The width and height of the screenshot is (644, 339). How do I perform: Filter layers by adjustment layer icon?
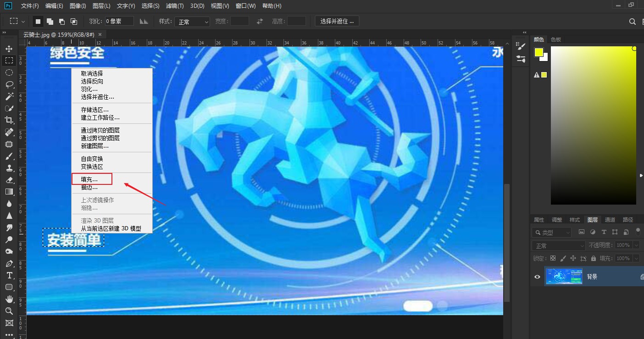(593, 232)
